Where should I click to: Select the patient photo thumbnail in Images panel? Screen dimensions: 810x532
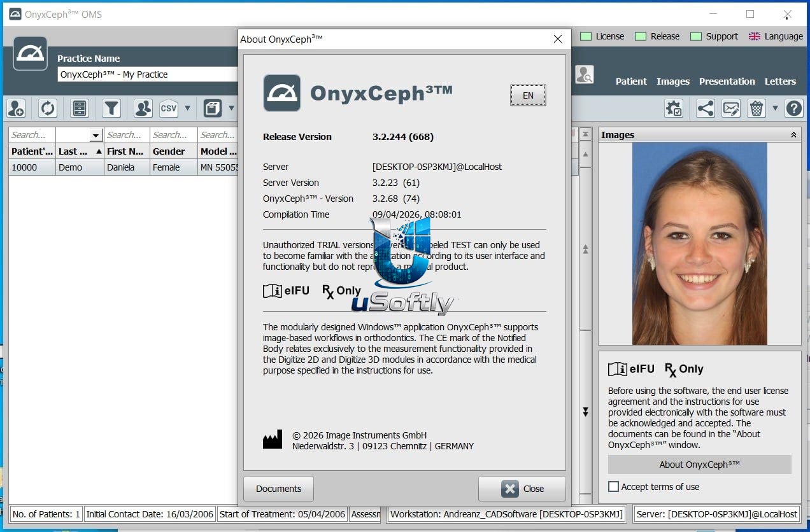click(x=699, y=244)
